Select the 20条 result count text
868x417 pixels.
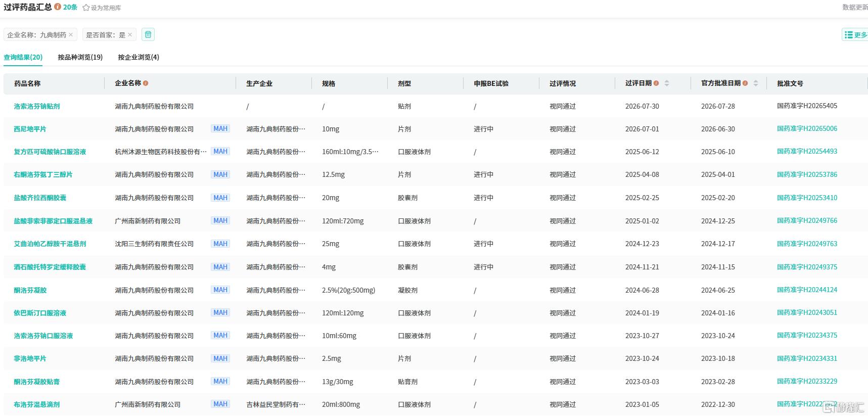pos(70,7)
